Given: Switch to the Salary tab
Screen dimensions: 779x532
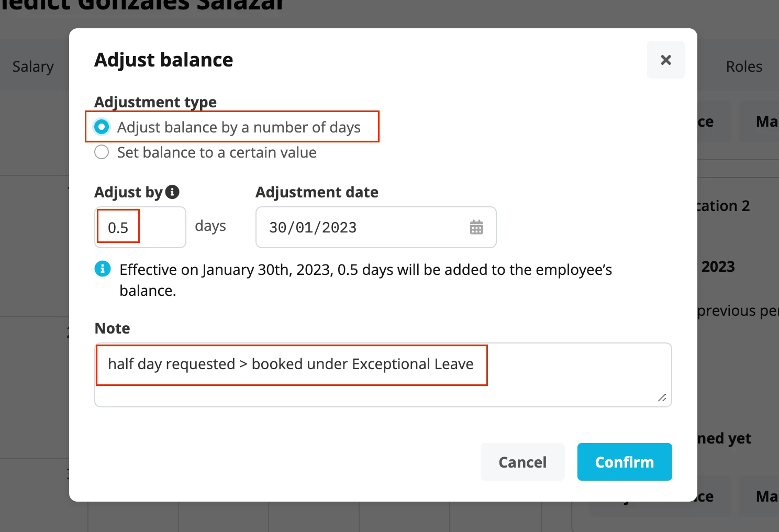Looking at the screenshot, I should point(33,66).
